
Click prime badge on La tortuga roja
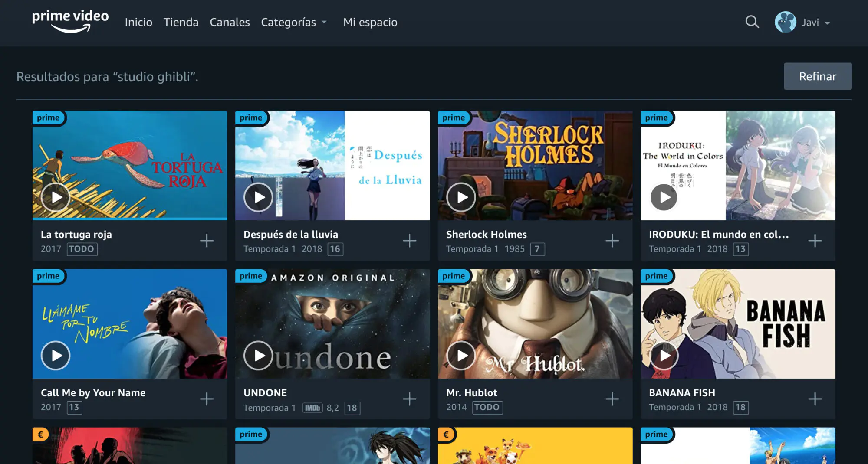[x=48, y=118]
